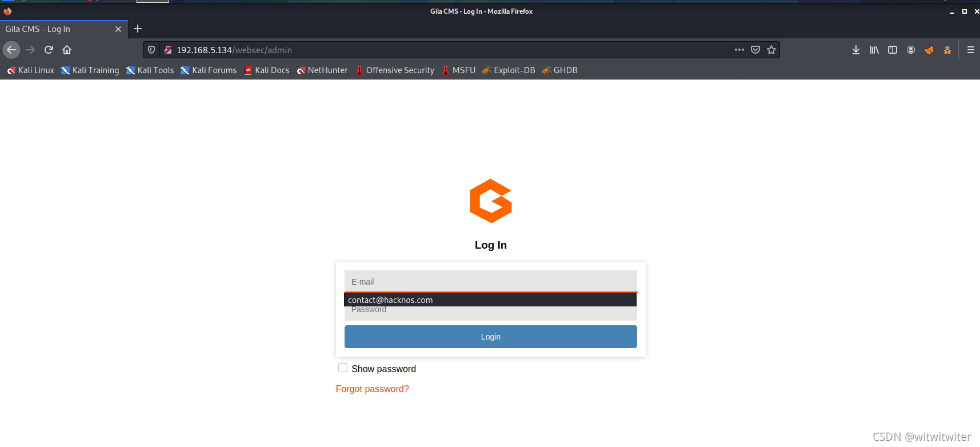The height and width of the screenshot is (447, 980).
Task: Click the Password input field
Action: pos(491,313)
